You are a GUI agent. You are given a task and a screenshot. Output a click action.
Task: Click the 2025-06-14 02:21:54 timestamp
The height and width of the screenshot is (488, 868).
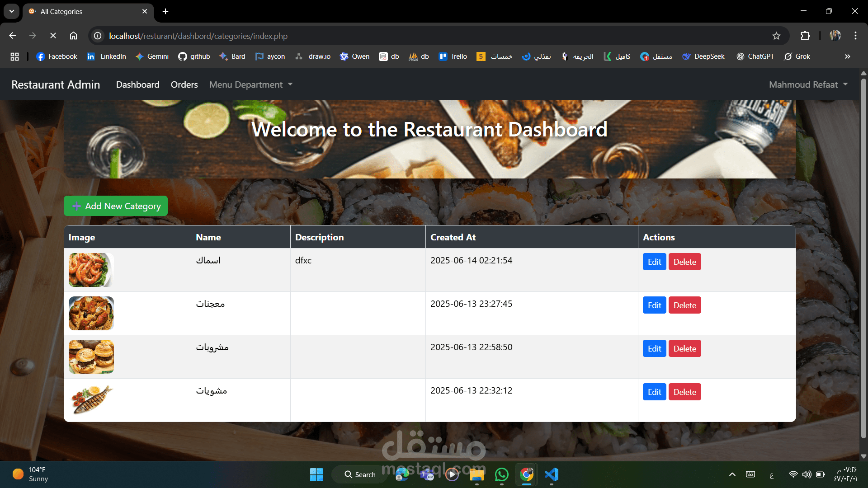(x=471, y=261)
